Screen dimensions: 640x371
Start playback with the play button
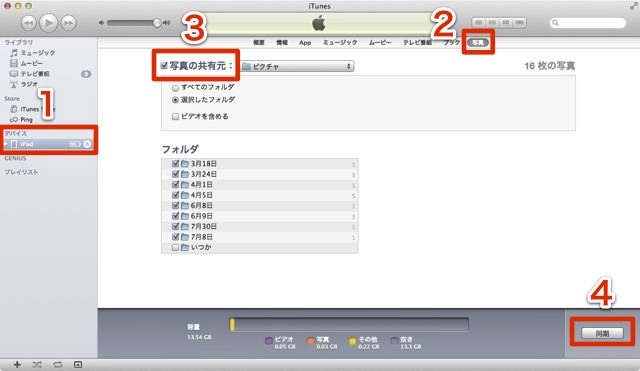(49, 23)
